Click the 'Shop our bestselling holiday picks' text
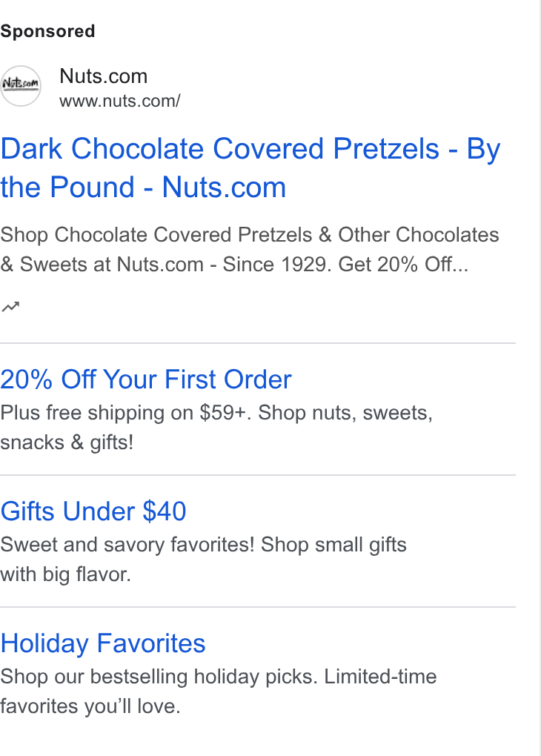This screenshot has width=541, height=756. 159,677
